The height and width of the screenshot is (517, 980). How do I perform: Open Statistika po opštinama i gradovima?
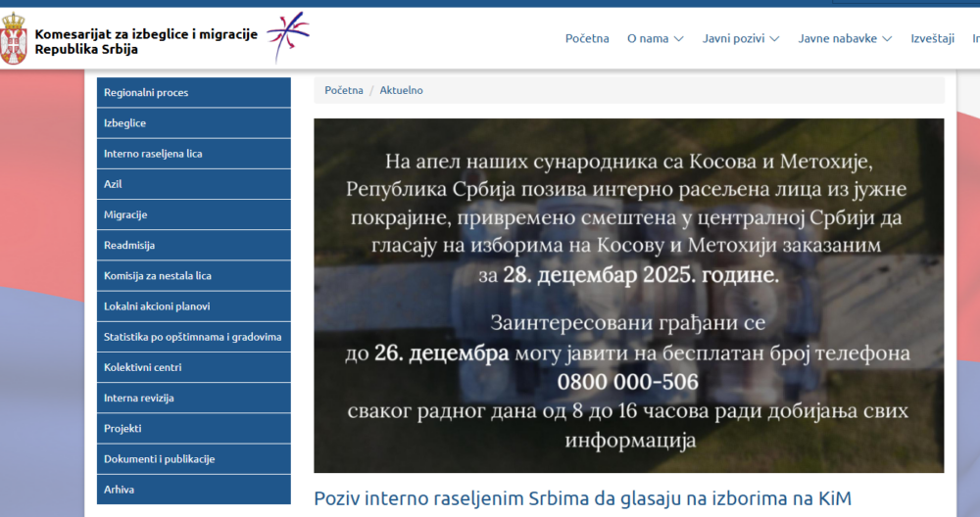[x=194, y=337]
